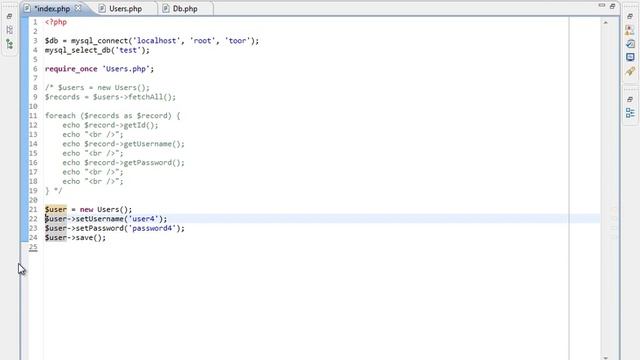Click line number 25 in the gutter
Viewport: 640px width, 360px height.
pyautogui.click(x=33, y=247)
